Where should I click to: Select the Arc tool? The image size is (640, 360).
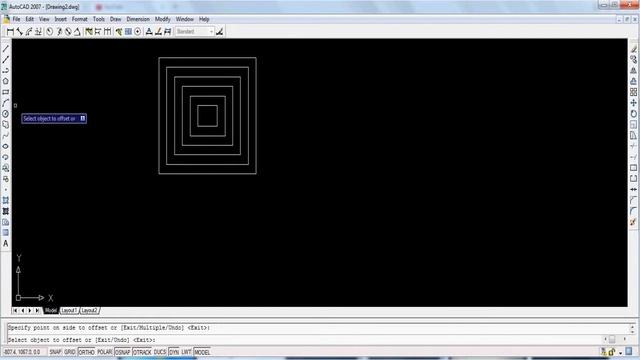6,103
